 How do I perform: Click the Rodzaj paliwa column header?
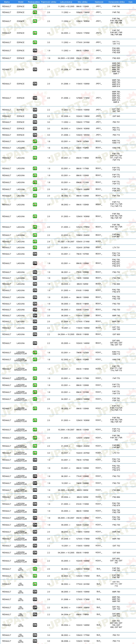(x=34, y=2)
